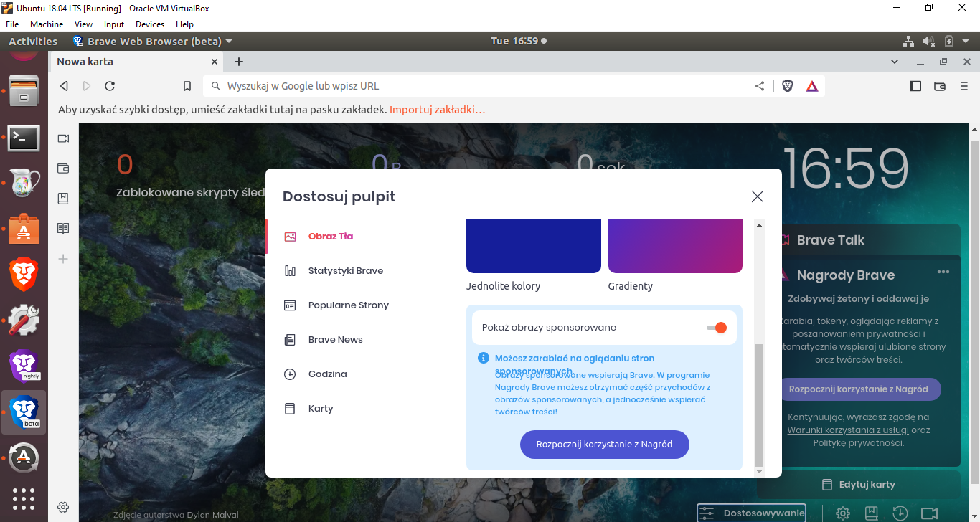Open history clock icon in bottom bar
The height and width of the screenshot is (522, 980).
pyautogui.click(x=900, y=513)
